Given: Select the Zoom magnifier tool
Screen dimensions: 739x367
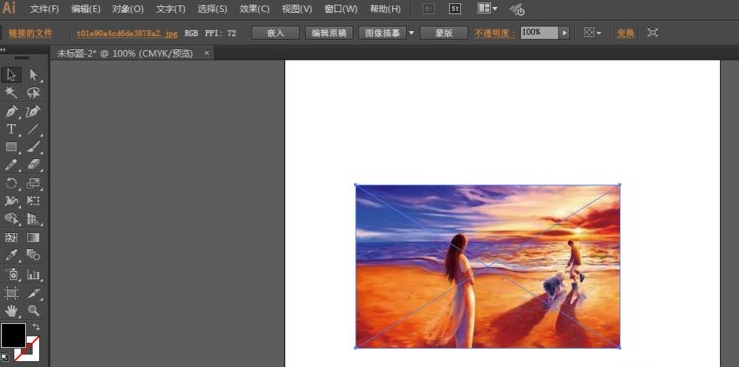Looking at the screenshot, I should (x=33, y=310).
